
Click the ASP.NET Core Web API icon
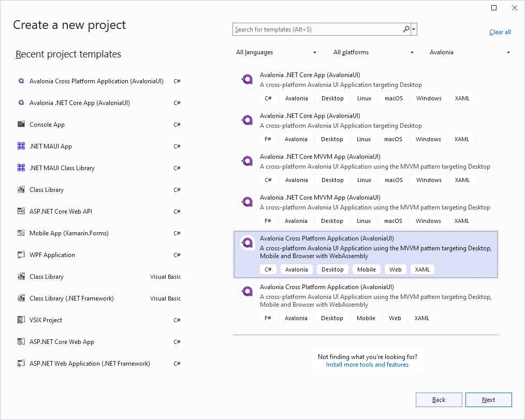pyautogui.click(x=21, y=211)
